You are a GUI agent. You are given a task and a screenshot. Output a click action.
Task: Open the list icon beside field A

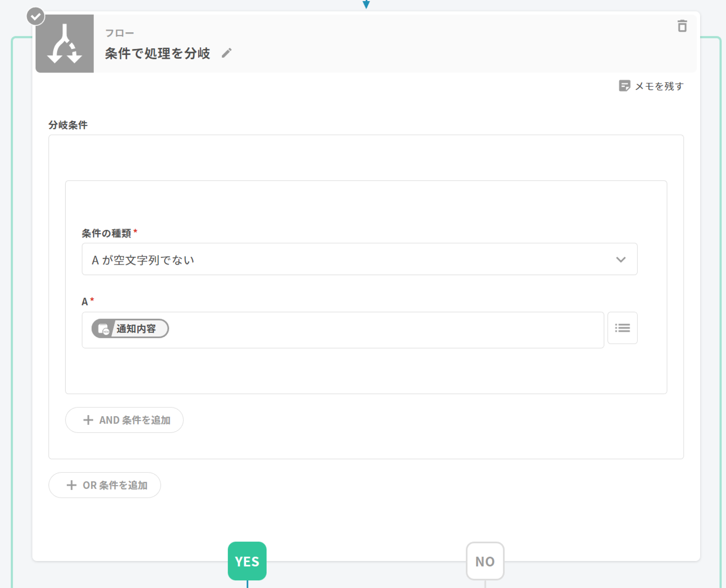pos(622,328)
